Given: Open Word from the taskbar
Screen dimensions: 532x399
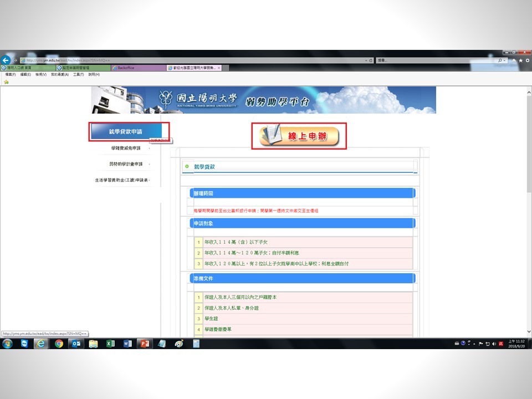Looking at the screenshot, I should click(127, 344).
